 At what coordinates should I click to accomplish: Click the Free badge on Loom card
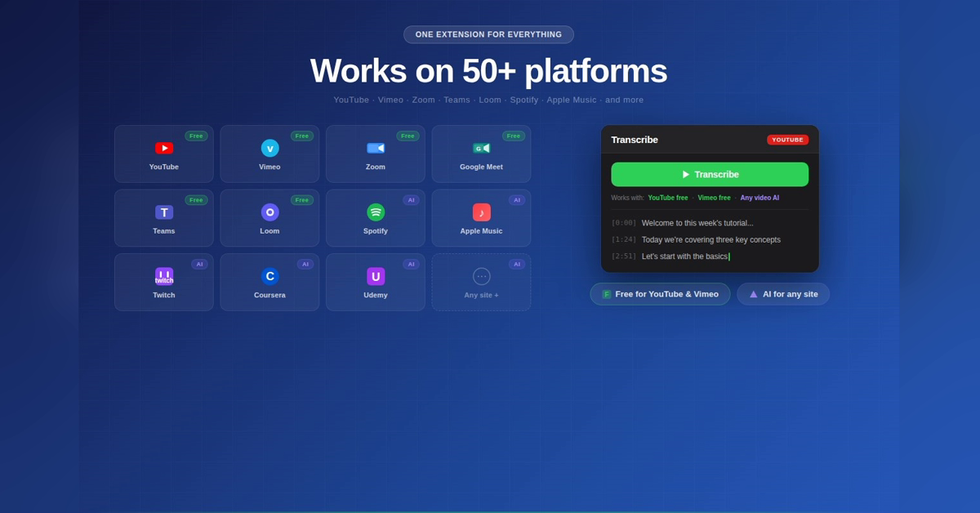tap(302, 200)
